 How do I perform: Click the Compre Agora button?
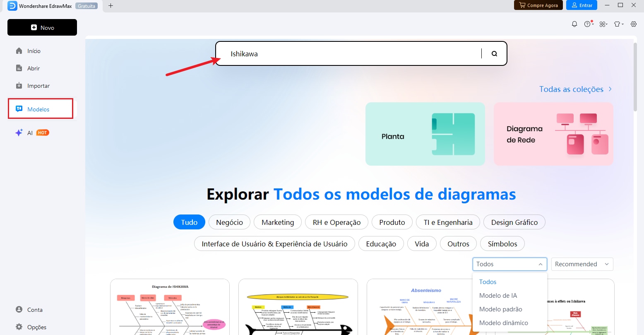[x=538, y=5]
